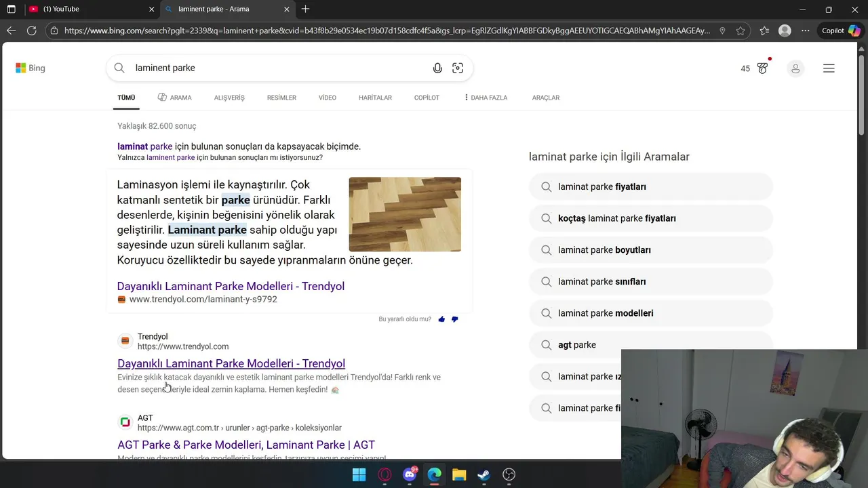Image resolution: width=868 pixels, height=488 pixels.
Task: Open Edge favorites list icon
Action: 764,30
